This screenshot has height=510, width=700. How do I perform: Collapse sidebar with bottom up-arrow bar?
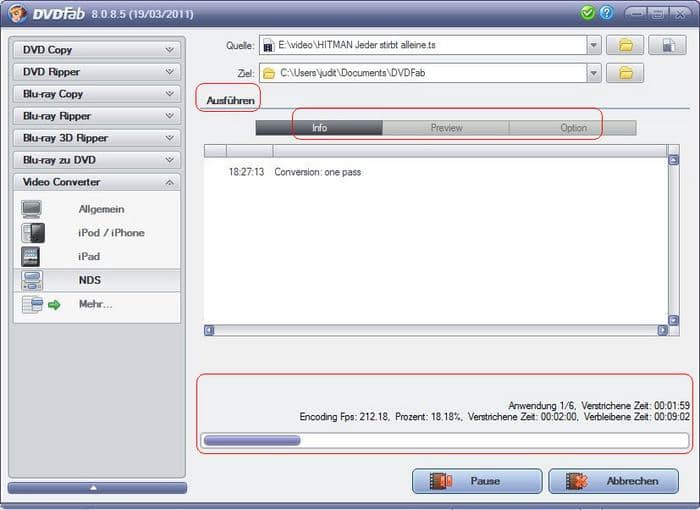[97, 488]
